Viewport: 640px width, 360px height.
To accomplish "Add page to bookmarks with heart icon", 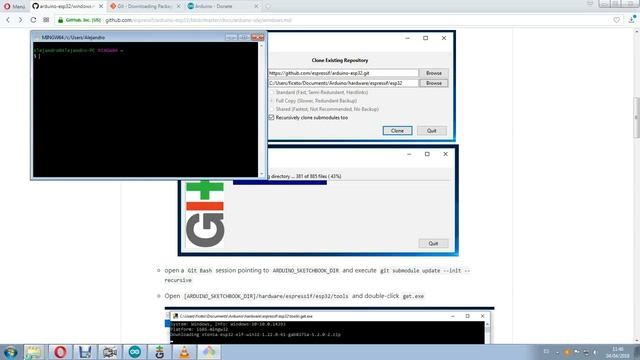I will coord(616,20).
